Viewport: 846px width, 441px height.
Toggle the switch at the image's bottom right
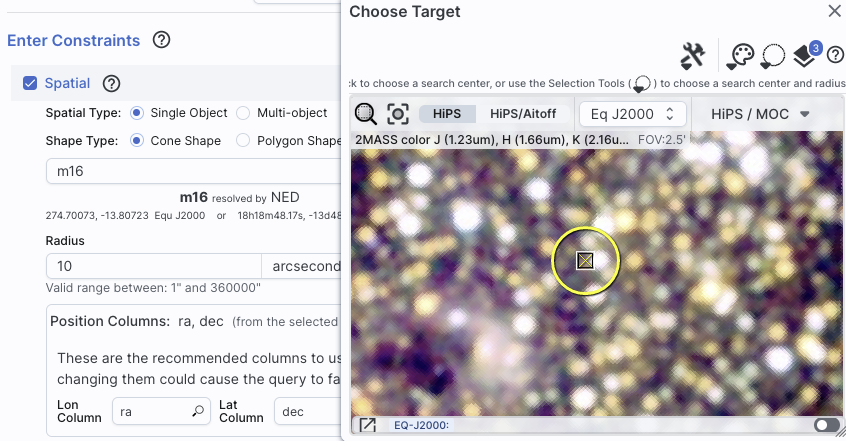click(826, 425)
